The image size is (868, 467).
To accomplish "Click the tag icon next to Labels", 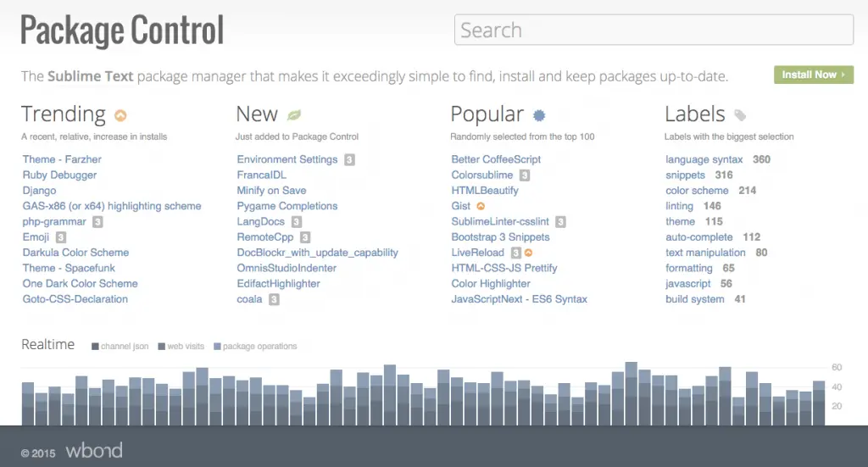I will (x=740, y=115).
